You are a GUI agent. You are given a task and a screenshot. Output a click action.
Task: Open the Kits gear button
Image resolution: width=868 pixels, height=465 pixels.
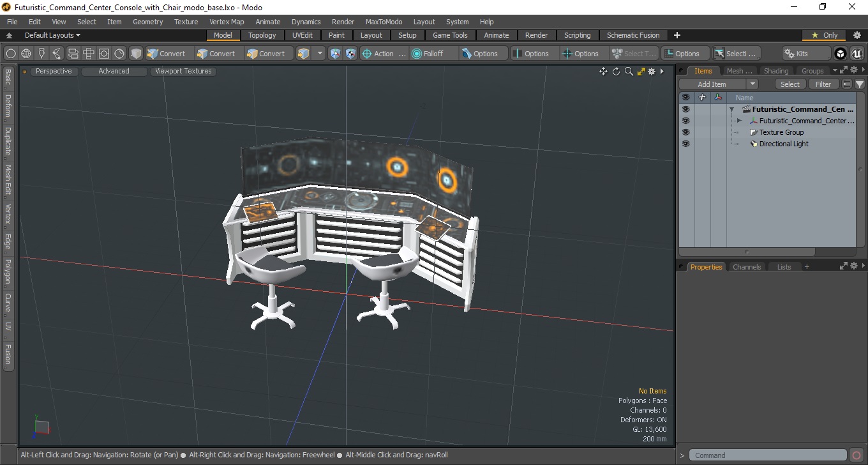pos(806,54)
